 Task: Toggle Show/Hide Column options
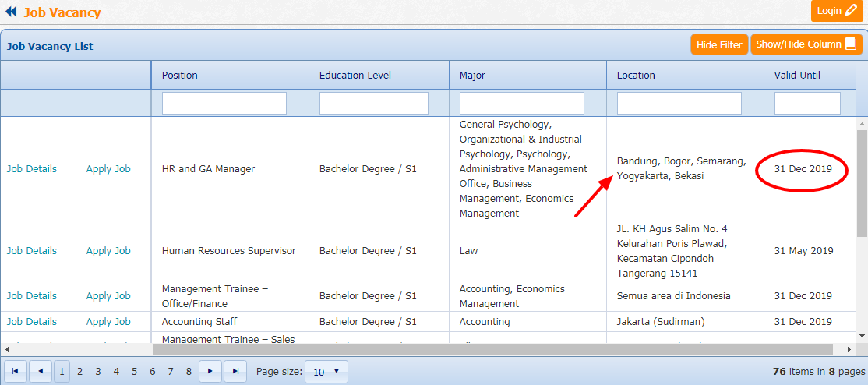(806, 44)
